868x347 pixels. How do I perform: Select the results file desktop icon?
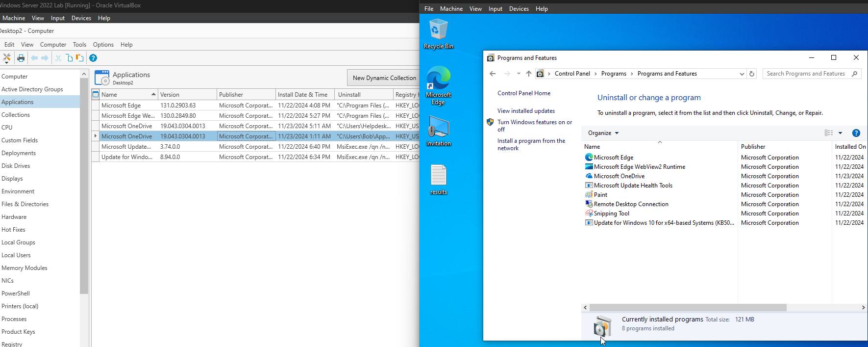point(439,180)
